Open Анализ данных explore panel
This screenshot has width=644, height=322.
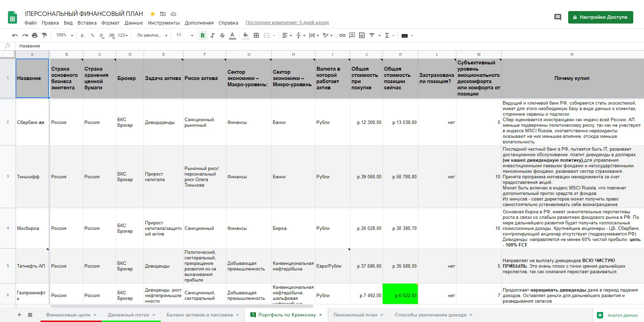pos(618,315)
